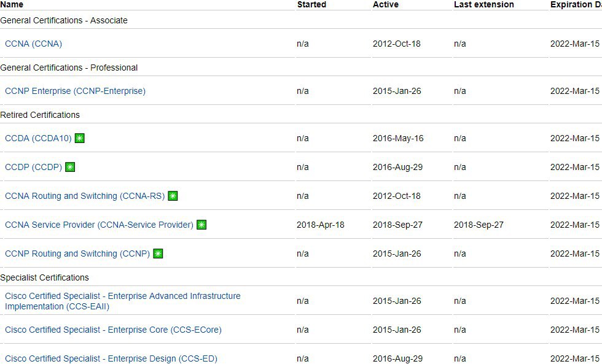Open the Enterprise Core (CCS-ECore) specialist link

tap(113, 330)
